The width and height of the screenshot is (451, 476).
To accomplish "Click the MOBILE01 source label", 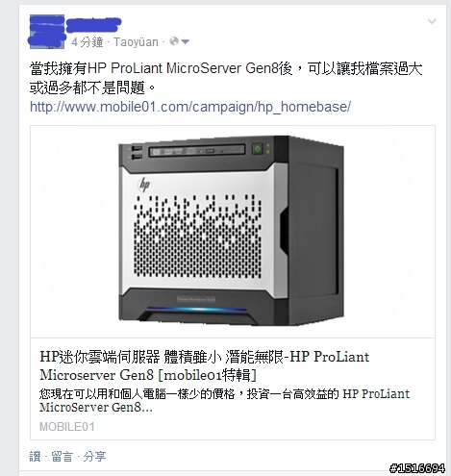I will (67, 427).
